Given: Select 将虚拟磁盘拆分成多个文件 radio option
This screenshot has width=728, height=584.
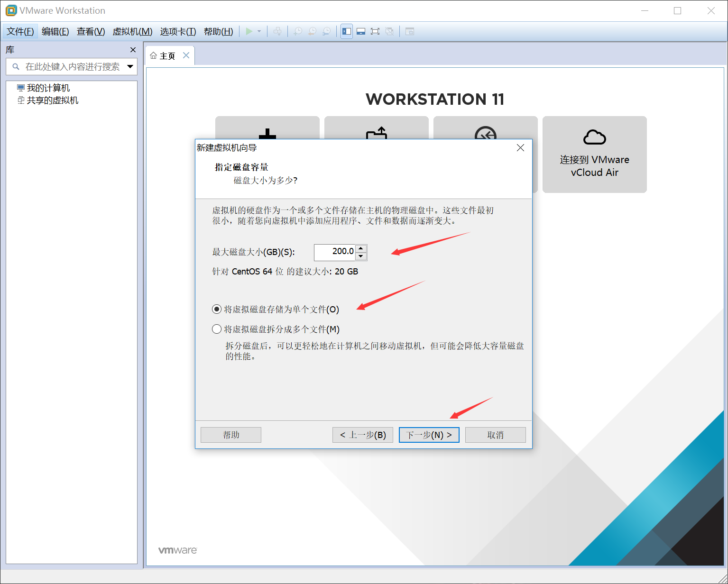Looking at the screenshot, I should [276, 329].
